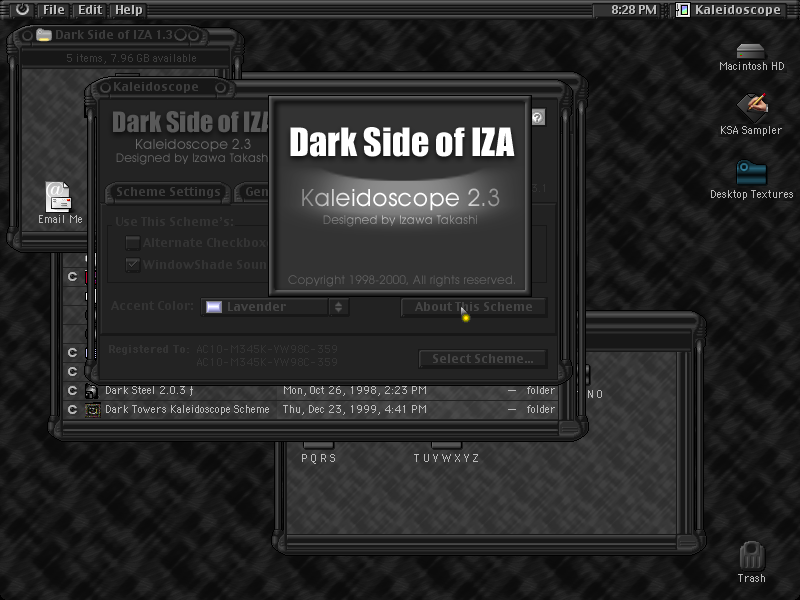Open the Apple menu icon
This screenshot has width=800, height=600.
22,9
